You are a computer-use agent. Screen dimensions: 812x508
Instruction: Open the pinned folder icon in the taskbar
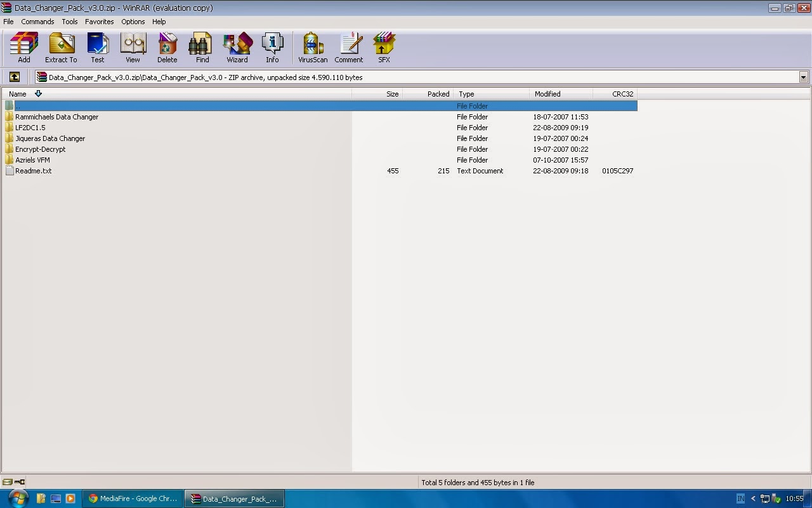[41, 498]
